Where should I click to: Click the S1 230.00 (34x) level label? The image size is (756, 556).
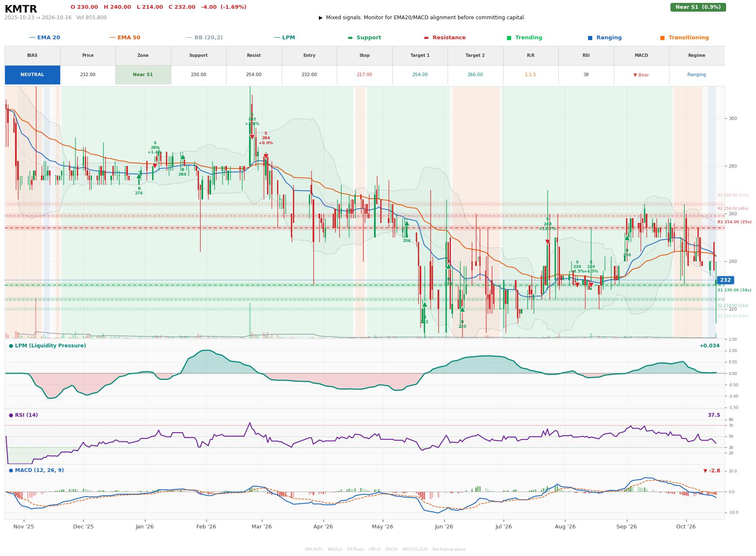(734, 290)
